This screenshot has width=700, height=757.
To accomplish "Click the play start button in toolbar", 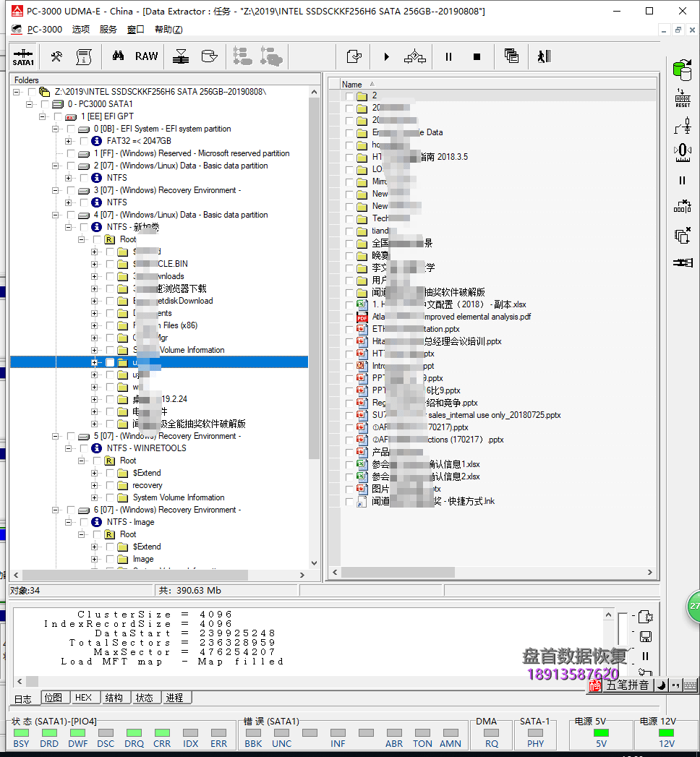I will pyautogui.click(x=386, y=57).
